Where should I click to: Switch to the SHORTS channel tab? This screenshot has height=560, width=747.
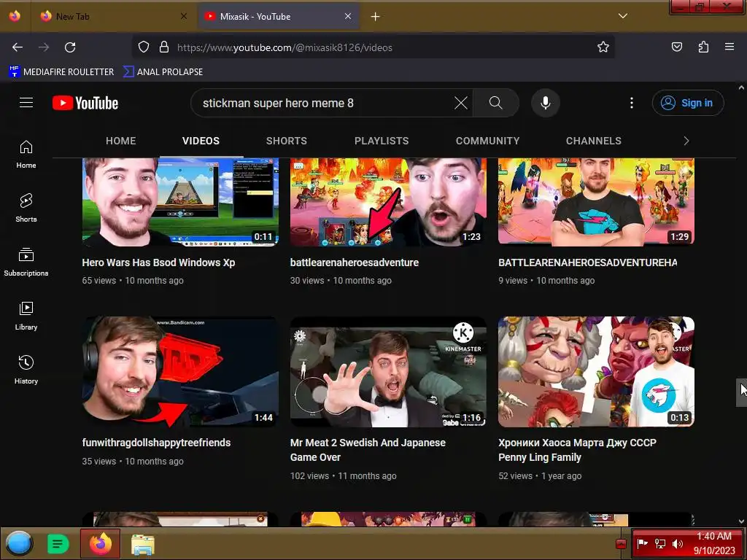point(286,141)
